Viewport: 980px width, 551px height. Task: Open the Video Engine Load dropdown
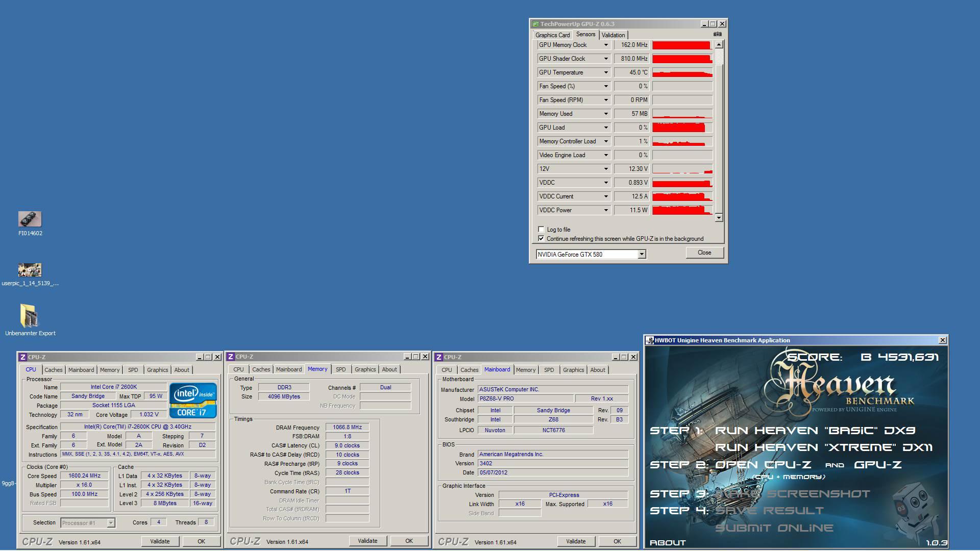pyautogui.click(x=606, y=155)
